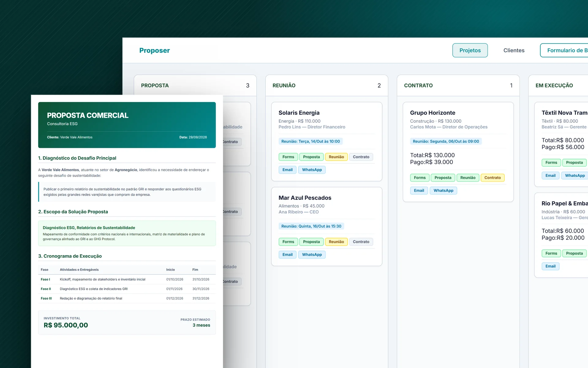Click the REUNIÃO column header

click(327, 85)
